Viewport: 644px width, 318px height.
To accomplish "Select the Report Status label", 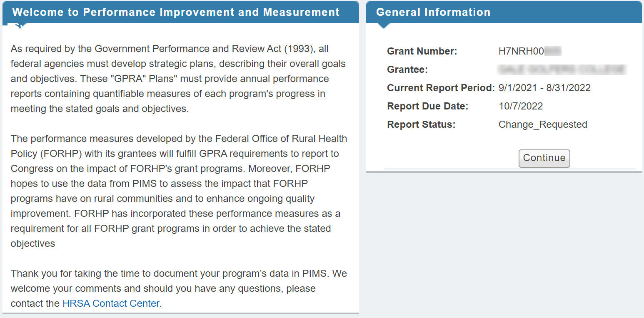I will coord(421,125).
